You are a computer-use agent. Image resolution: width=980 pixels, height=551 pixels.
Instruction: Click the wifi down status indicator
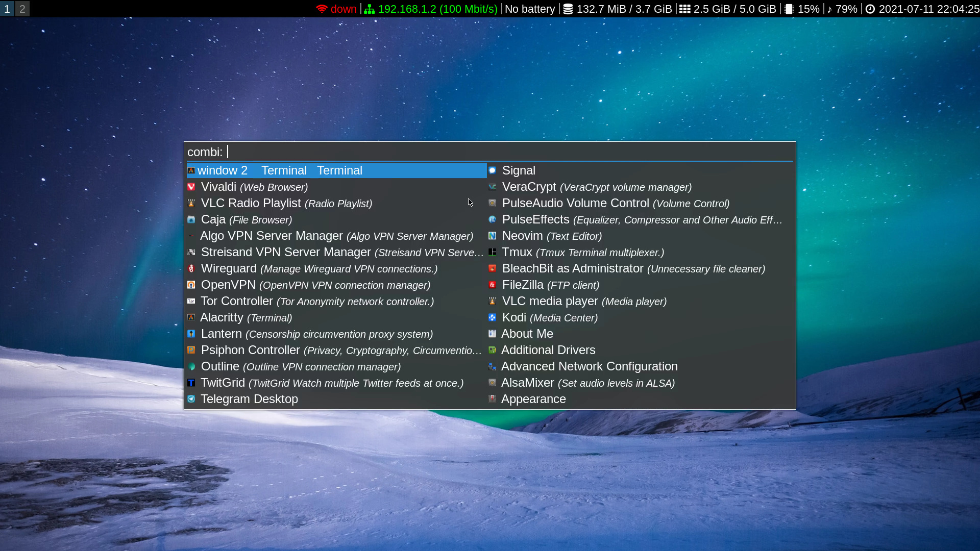(x=336, y=9)
